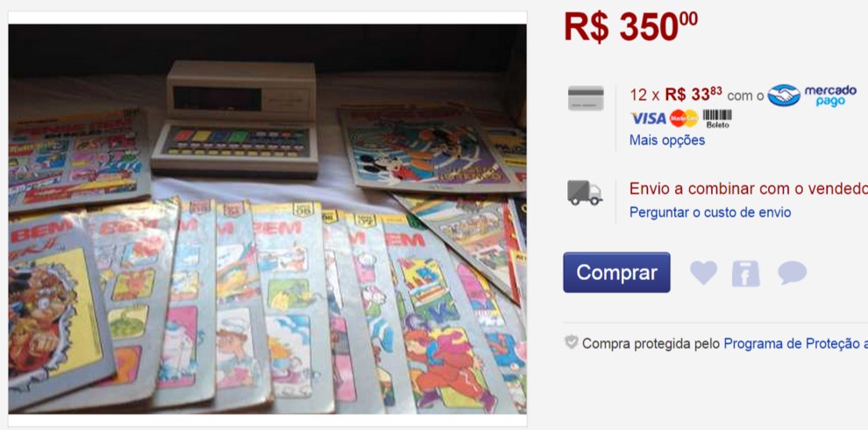This screenshot has width=868, height=430.
Task: Click the protection shield icon
Action: [x=572, y=342]
